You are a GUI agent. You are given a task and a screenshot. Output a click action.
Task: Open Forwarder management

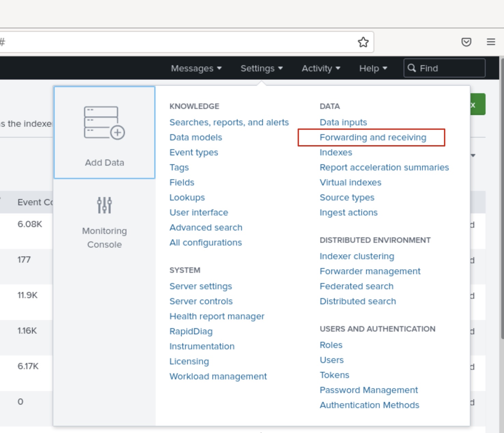[370, 271]
